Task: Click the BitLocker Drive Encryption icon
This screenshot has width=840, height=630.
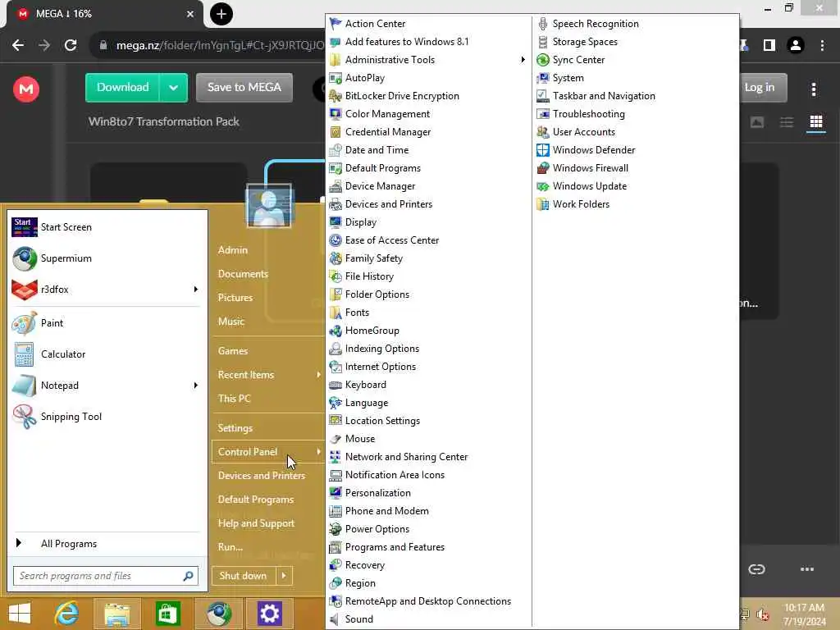Action: coord(336,96)
